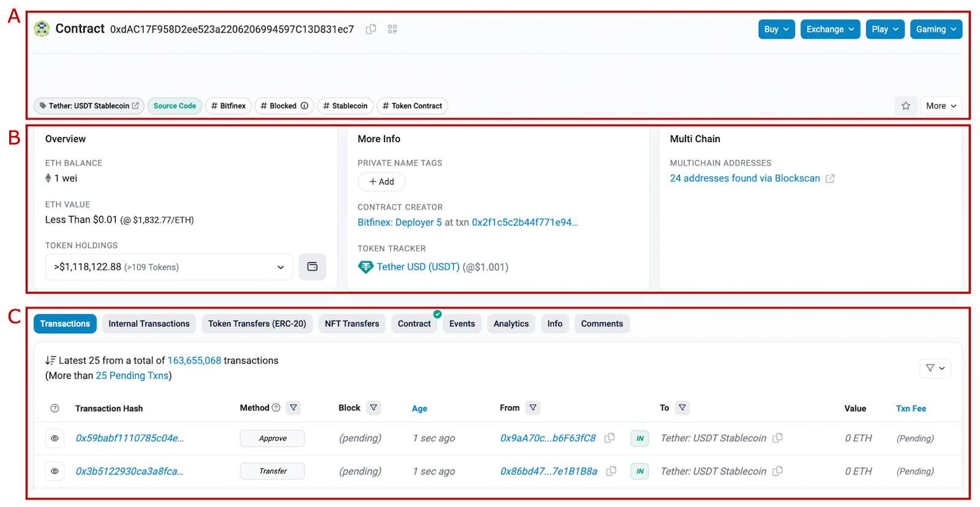Open sender address 0x9aA70c...b6F63fC8
The height and width of the screenshot is (507, 980).
(x=548, y=438)
